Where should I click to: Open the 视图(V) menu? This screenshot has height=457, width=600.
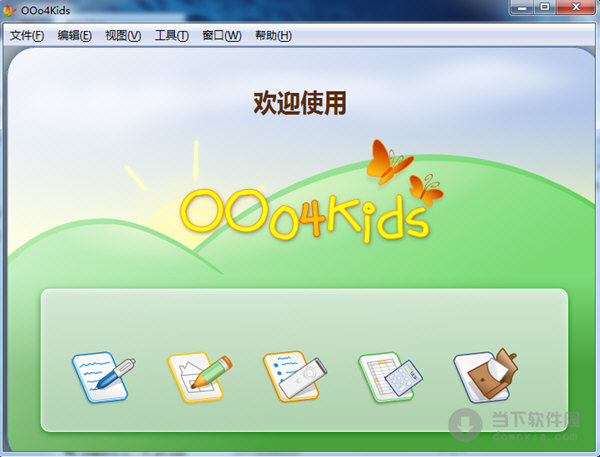click(123, 36)
